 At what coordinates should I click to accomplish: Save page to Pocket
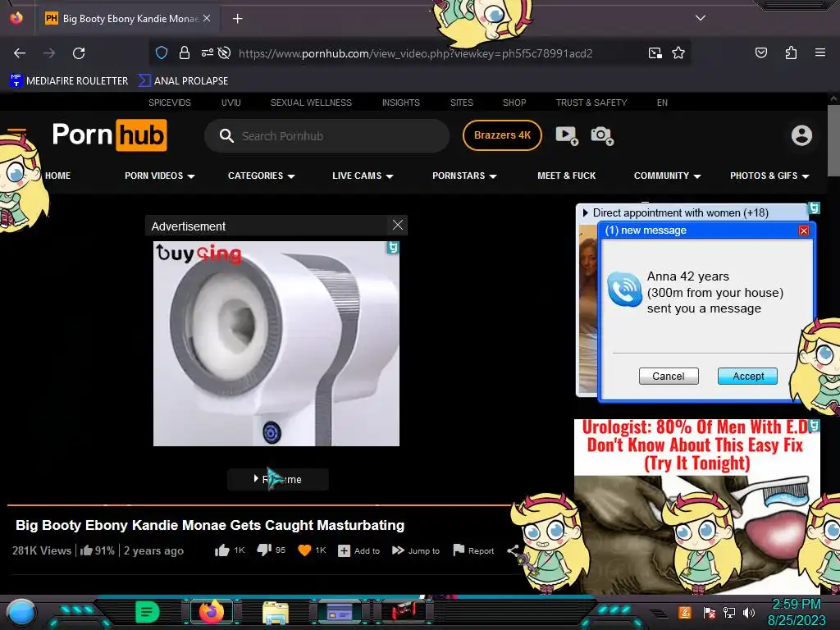[x=760, y=52]
